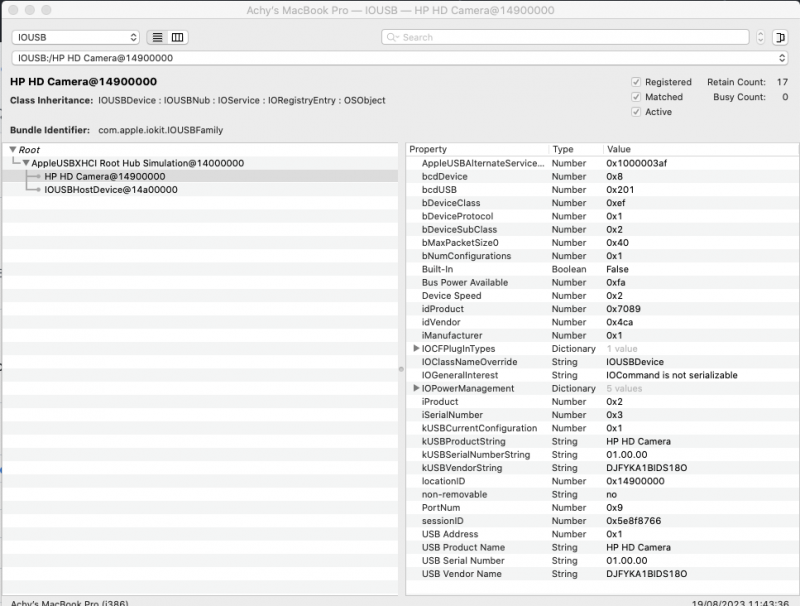Image resolution: width=800 pixels, height=606 pixels.
Task: Expand the IOPowerManagement dictionary
Action: 416,388
